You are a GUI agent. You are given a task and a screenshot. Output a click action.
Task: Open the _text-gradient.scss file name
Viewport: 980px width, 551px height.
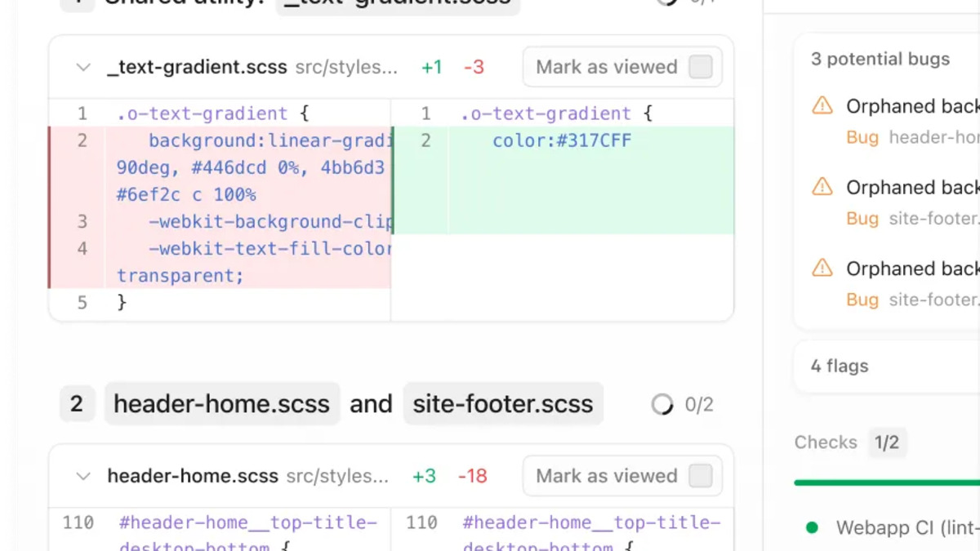point(197,68)
